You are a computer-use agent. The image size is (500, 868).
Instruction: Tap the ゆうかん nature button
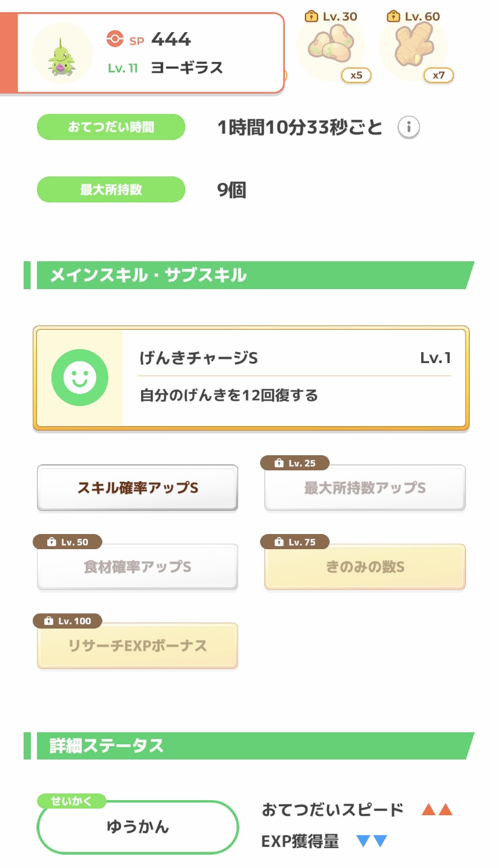click(138, 827)
